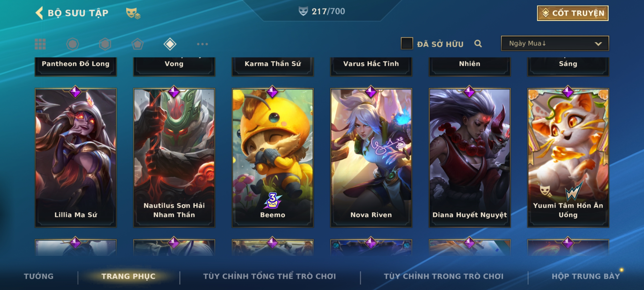
Task: Select the diamond rarity filter icon
Action: coord(170,44)
